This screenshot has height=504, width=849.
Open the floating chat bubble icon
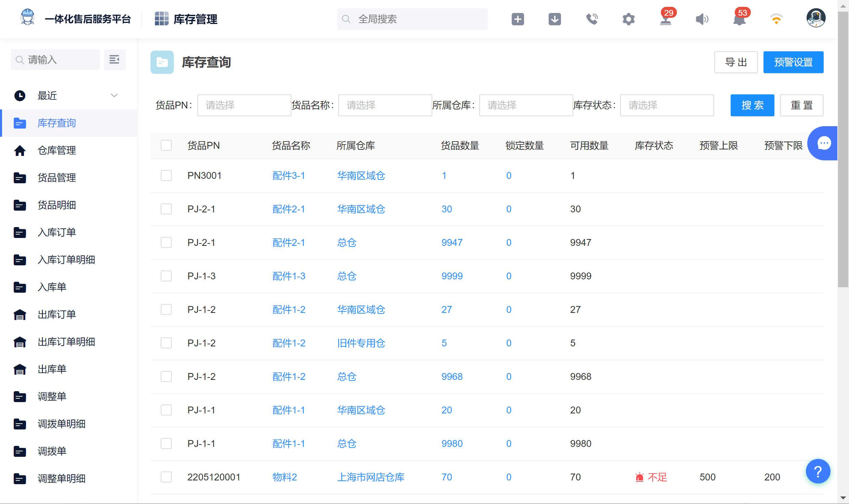(824, 143)
